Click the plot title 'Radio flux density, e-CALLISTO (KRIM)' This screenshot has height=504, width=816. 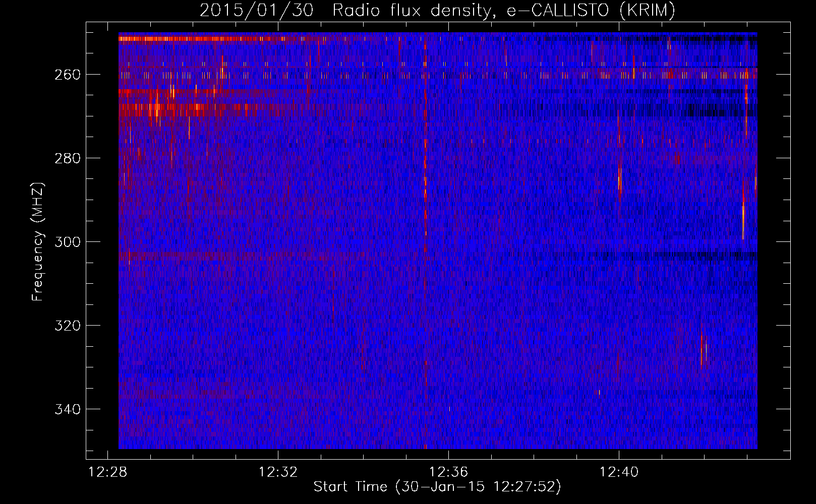point(503,11)
